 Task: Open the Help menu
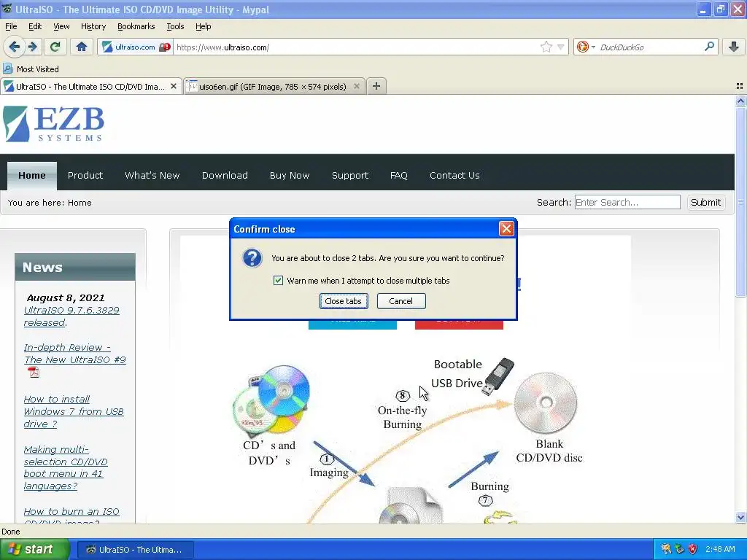coord(203,26)
